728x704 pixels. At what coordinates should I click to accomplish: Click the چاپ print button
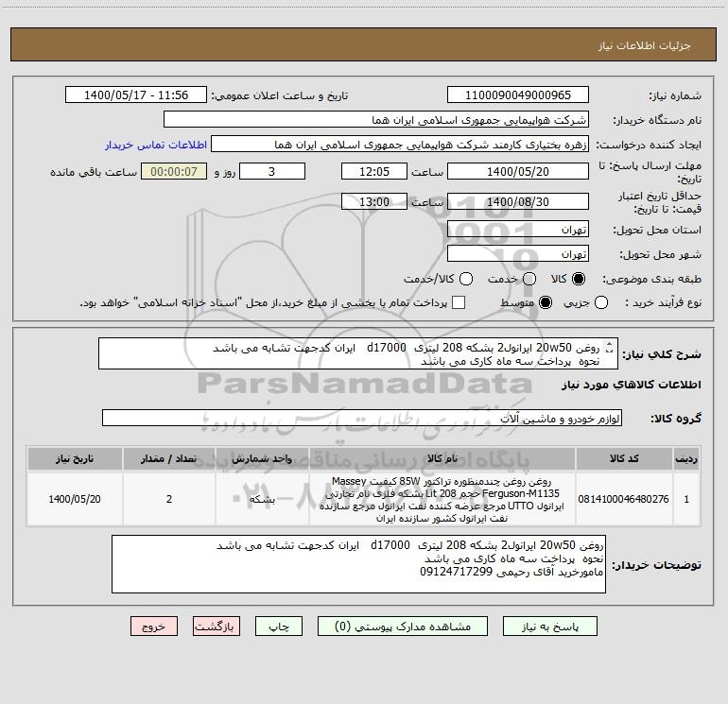[x=279, y=627]
